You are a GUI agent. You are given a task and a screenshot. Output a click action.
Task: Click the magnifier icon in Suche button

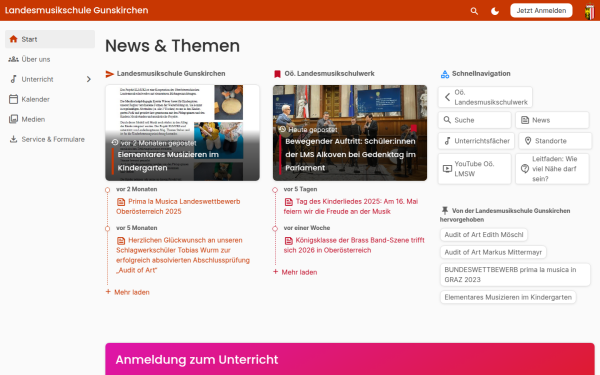[x=447, y=120]
